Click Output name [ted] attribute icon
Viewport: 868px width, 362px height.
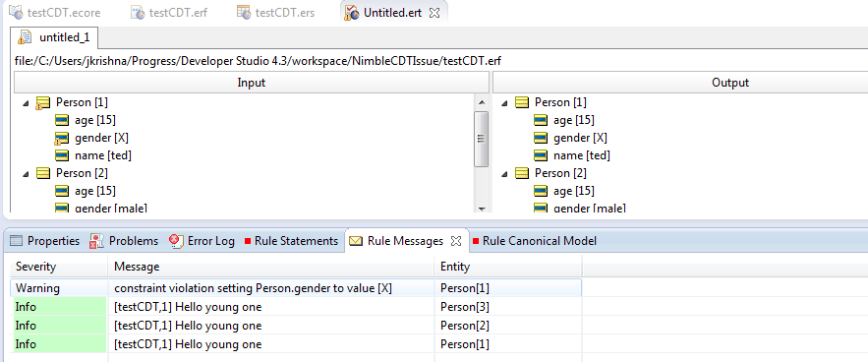(541, 155)
